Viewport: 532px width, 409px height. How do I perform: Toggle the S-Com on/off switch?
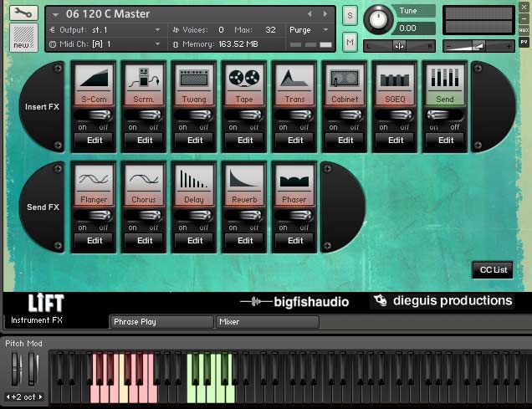[94, 115]
